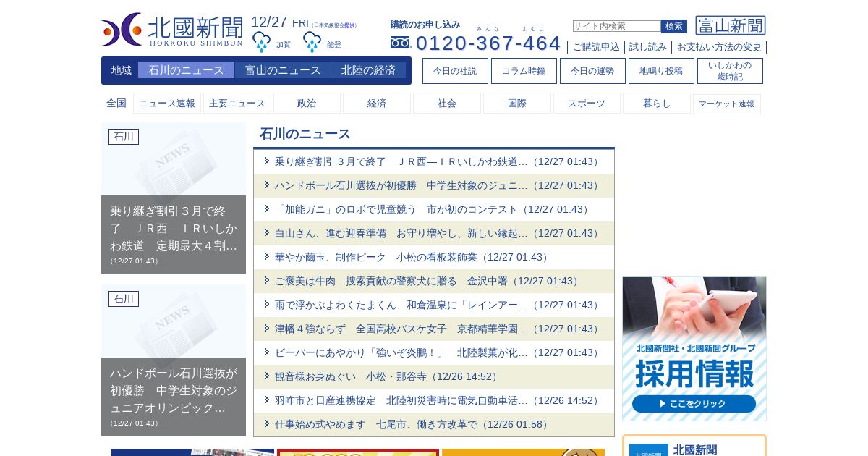This screenshot has height=456, width=868.
Task: Select the 石川のニュース tab
Action: point(186,70)
